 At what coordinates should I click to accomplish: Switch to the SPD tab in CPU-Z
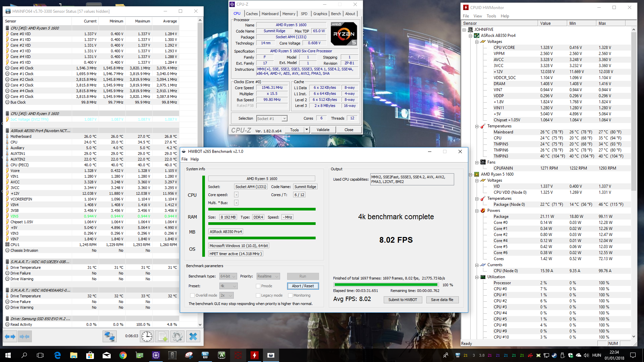coord(304,14)
